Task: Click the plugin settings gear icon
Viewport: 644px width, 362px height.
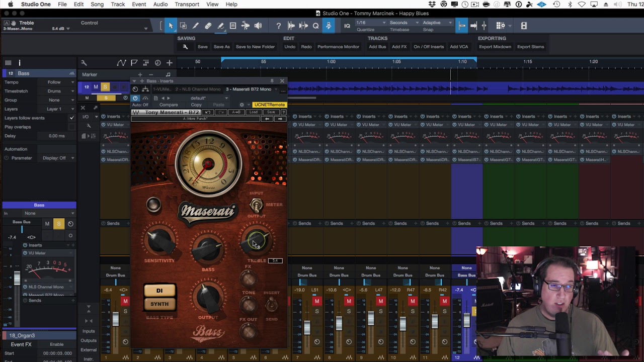Action: [x=242, y=105]
